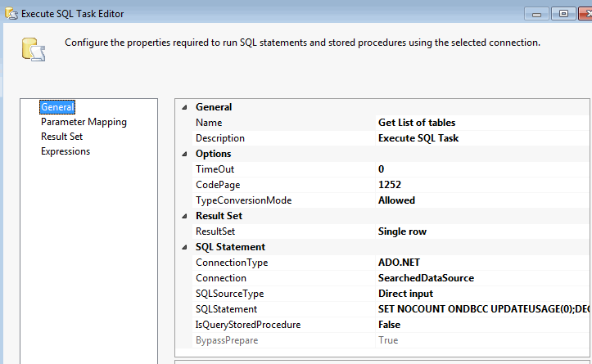Open the ConnectionType value ADO.NET
The width and height of the screenshot is (592, 364).
point(483,263)
